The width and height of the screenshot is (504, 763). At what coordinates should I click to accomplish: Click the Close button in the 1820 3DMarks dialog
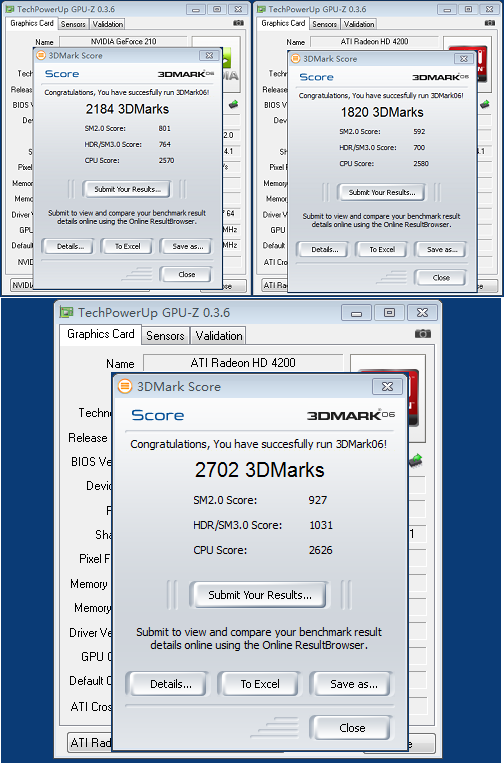click(x=441, y=278)
